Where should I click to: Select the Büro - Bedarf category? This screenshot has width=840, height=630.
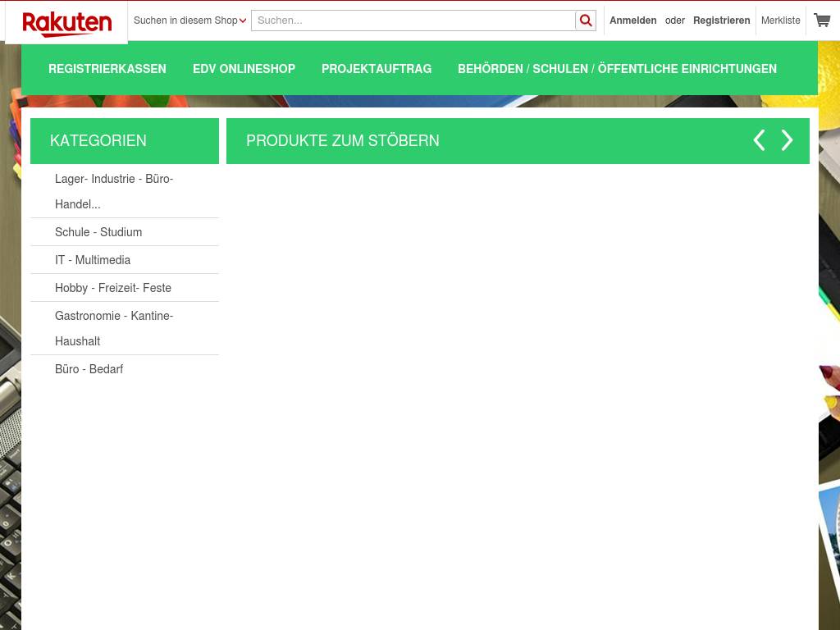[x=89, y=369]
